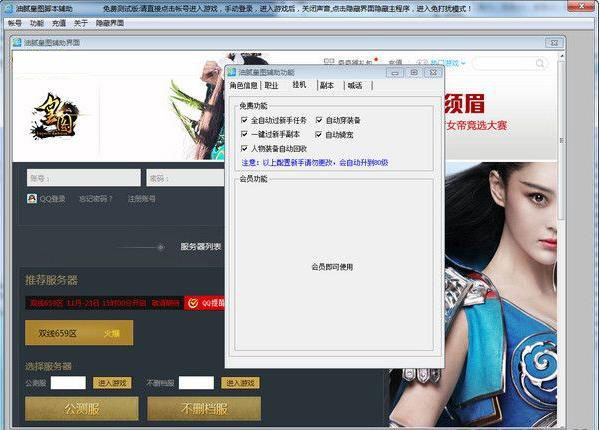Image resolution: width=599 pixels, height=430 pixels.
Task: Switch to the 职业 tab
Action: click(x=272, y=86)
